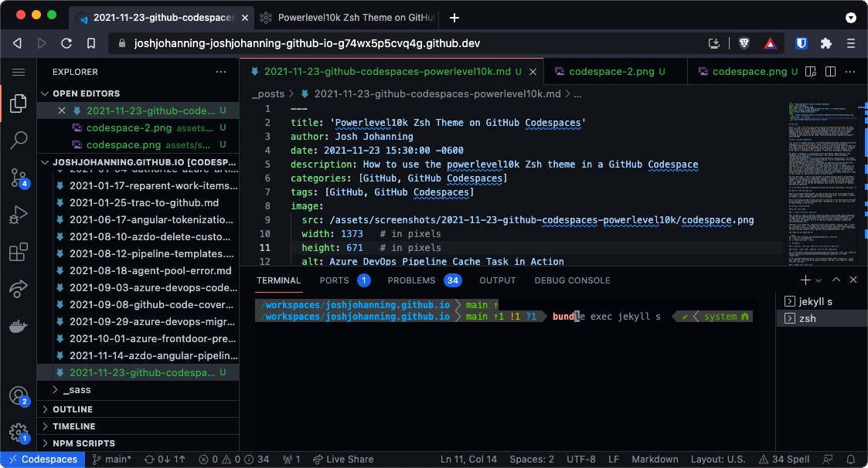Open the Extensions view
This screenshot has height=468, width=868.
click(x=19, y=253)
